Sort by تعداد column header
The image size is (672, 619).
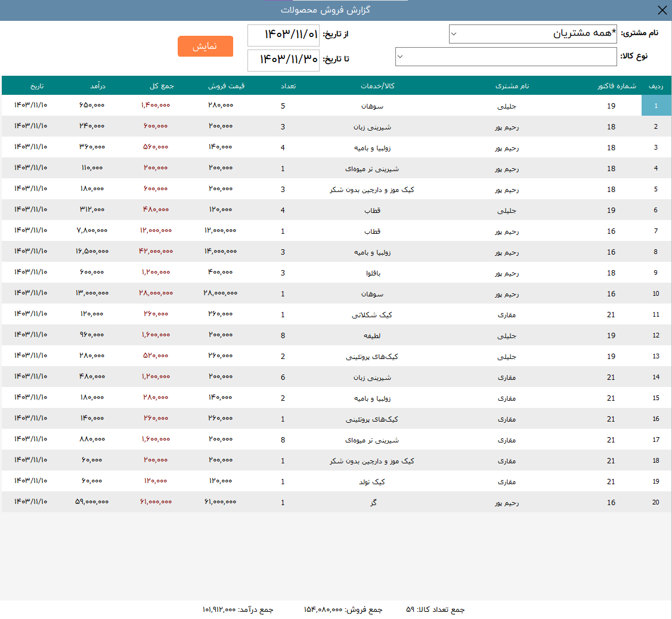(288, 86)
